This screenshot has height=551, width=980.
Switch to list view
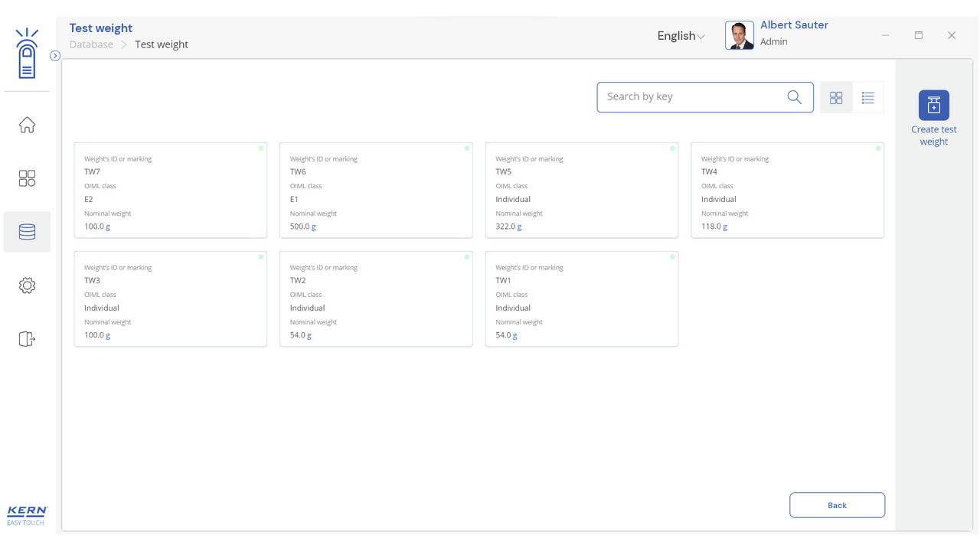click(x=867, y=98)
